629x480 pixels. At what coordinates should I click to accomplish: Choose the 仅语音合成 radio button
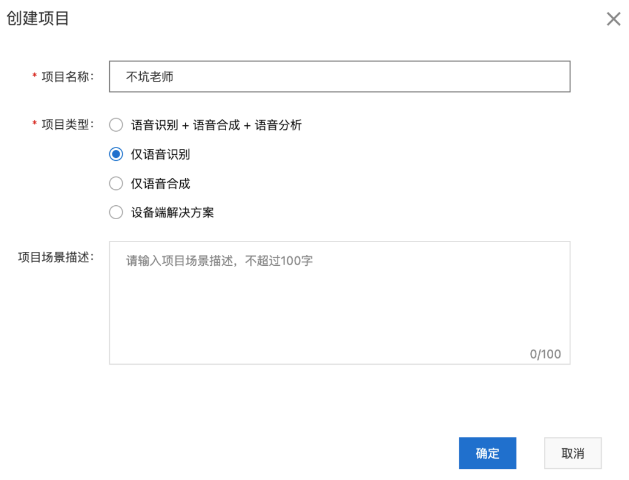[116, 183]
